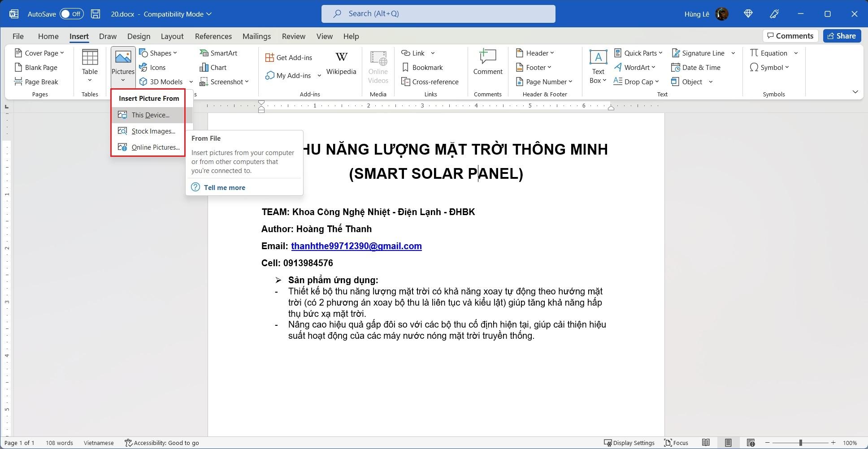Insert a Cross-reference
The width and height of the screenshot is (868, 449).
pos(430,82)
